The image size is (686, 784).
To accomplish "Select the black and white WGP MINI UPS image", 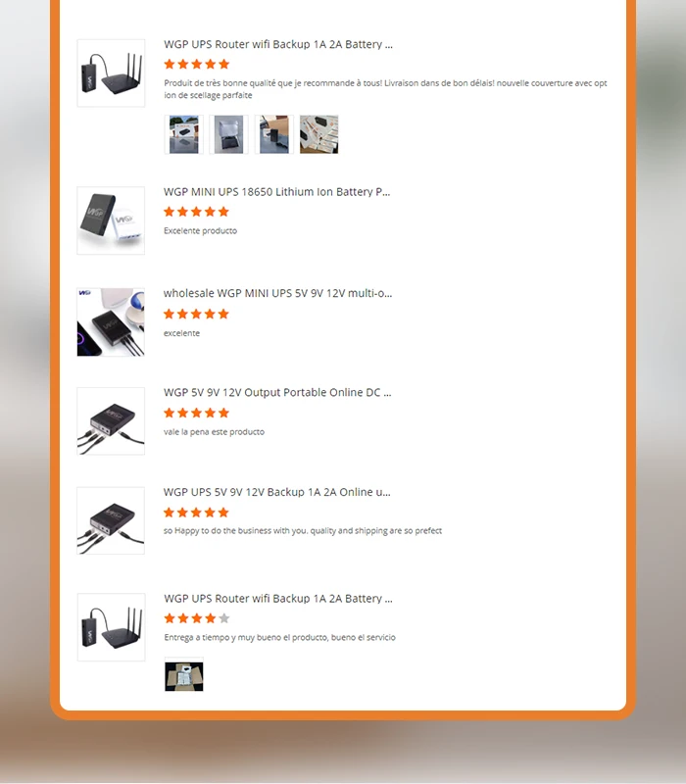I will click(111, 220).
